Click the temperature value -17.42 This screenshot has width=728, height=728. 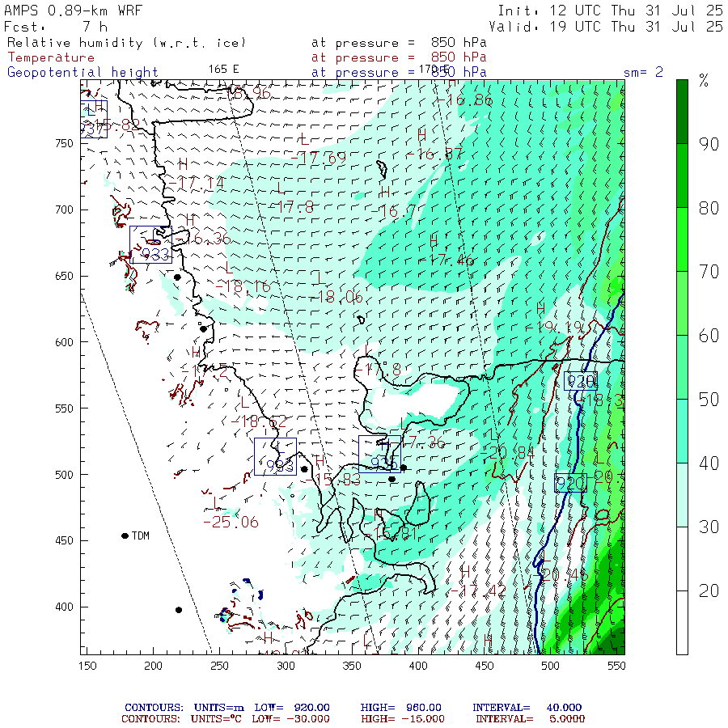[479, 591]
